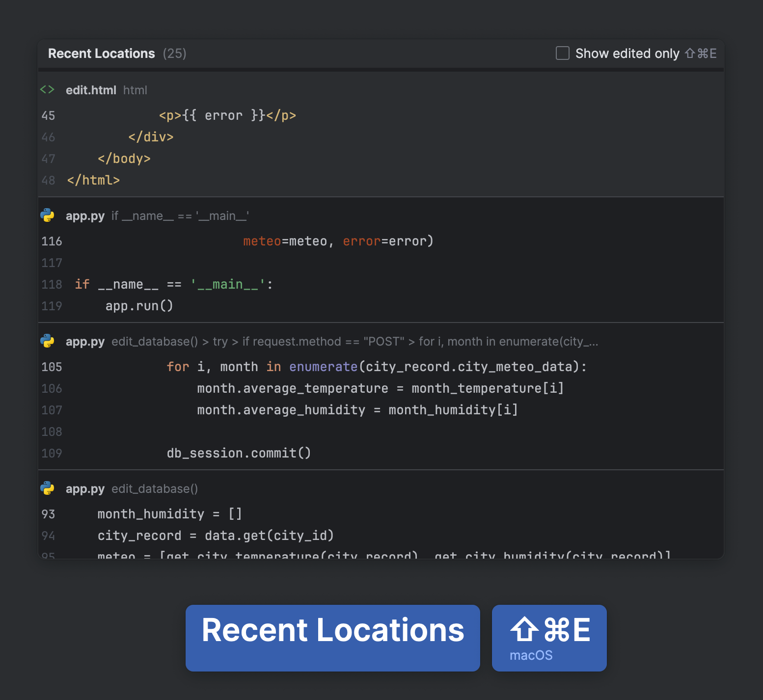Click the HTML file icon beside edit.html
This screenshot has height=700, width=763.
[x=47, y=89]
